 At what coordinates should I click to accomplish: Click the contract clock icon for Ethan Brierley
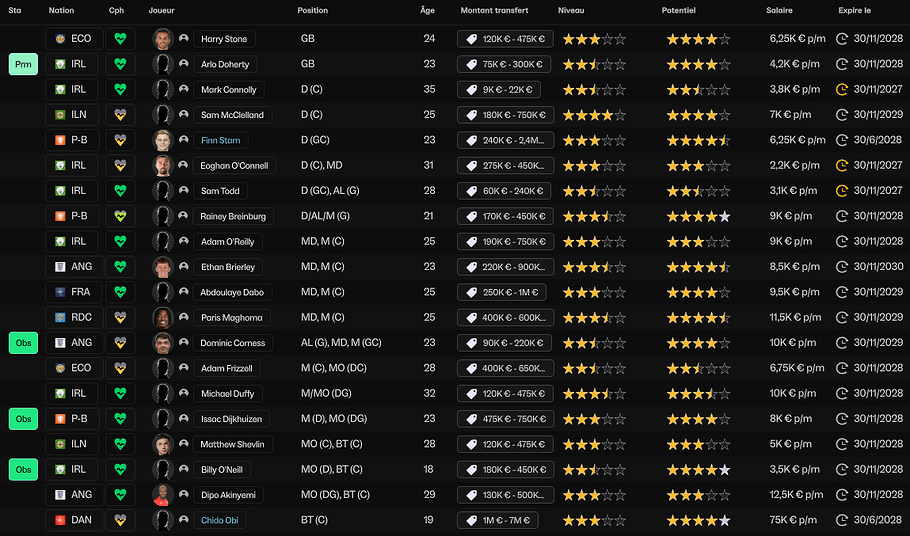(842, 267)
